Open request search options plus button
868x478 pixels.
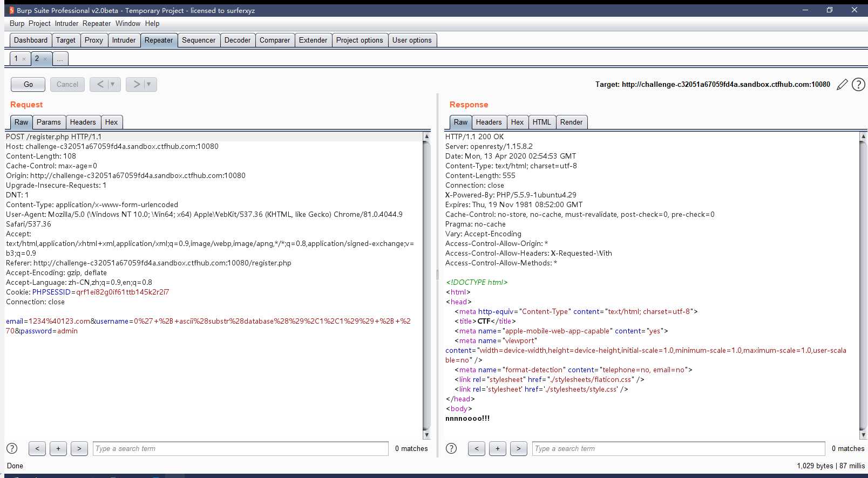click(x=58, y=448)
